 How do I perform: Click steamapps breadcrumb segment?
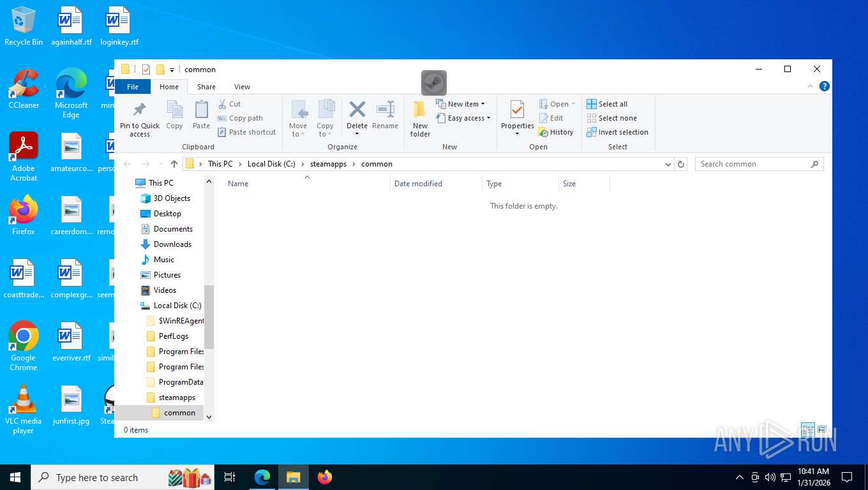click(328, 164)
